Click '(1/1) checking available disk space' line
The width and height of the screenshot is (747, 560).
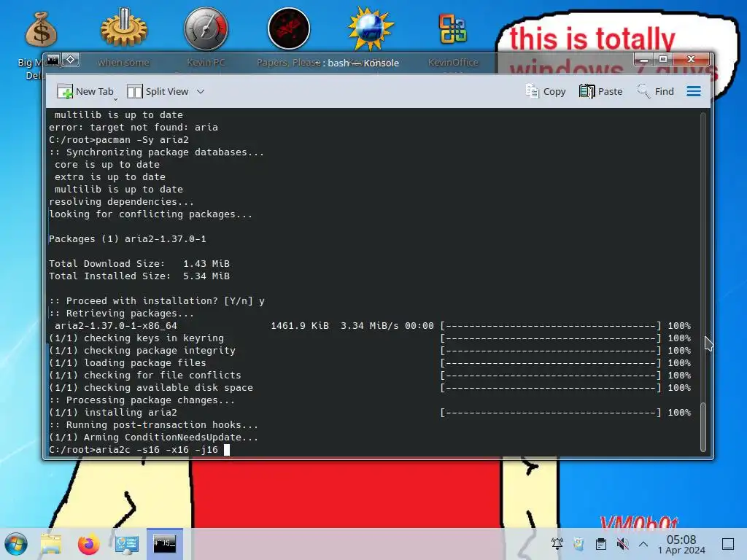pyautogui.click(x=150, y=388)
